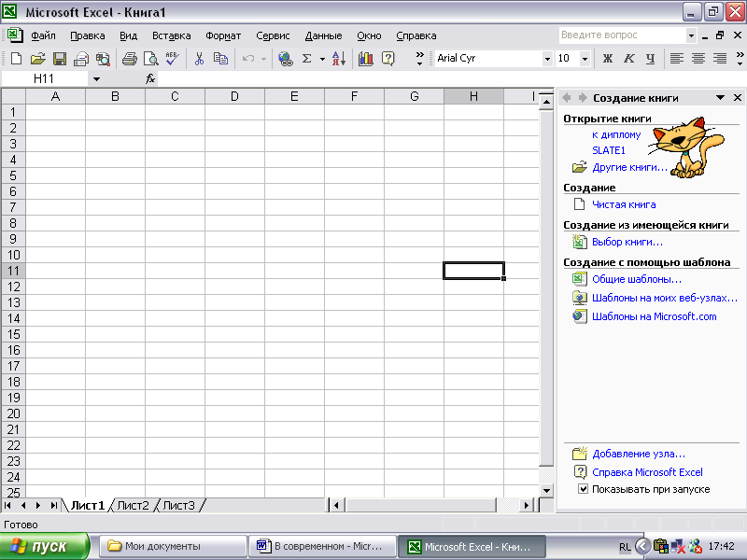
Task: Open the Формат menu
Action: coord(223,35)
